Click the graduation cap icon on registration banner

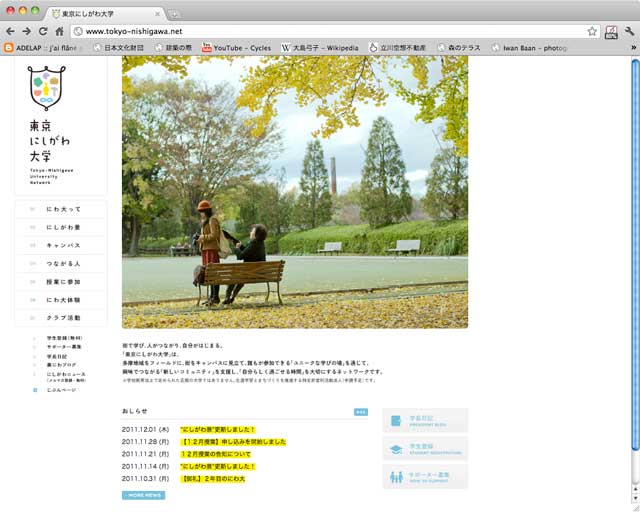click(x=396, y=450)
